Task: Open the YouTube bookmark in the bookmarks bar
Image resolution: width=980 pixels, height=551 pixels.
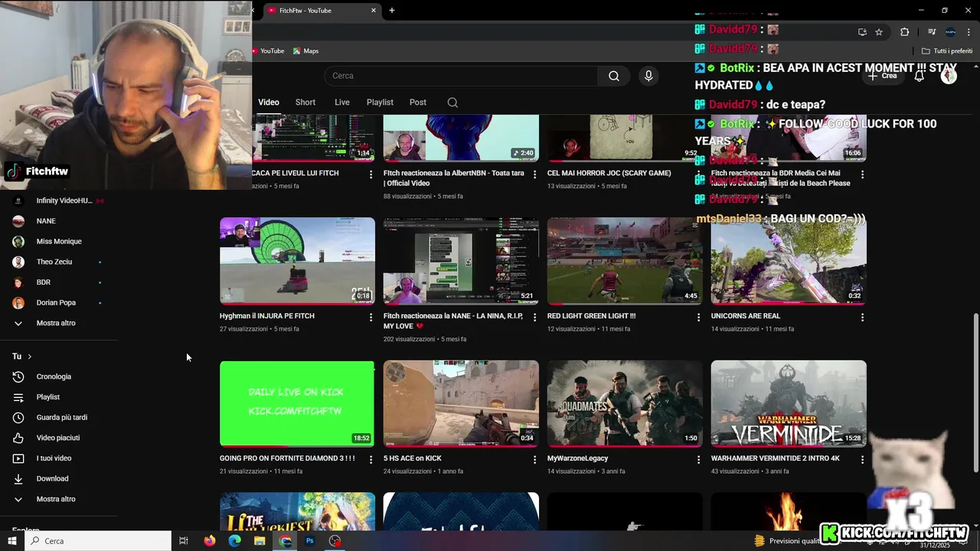Action: tap(267, 51)
